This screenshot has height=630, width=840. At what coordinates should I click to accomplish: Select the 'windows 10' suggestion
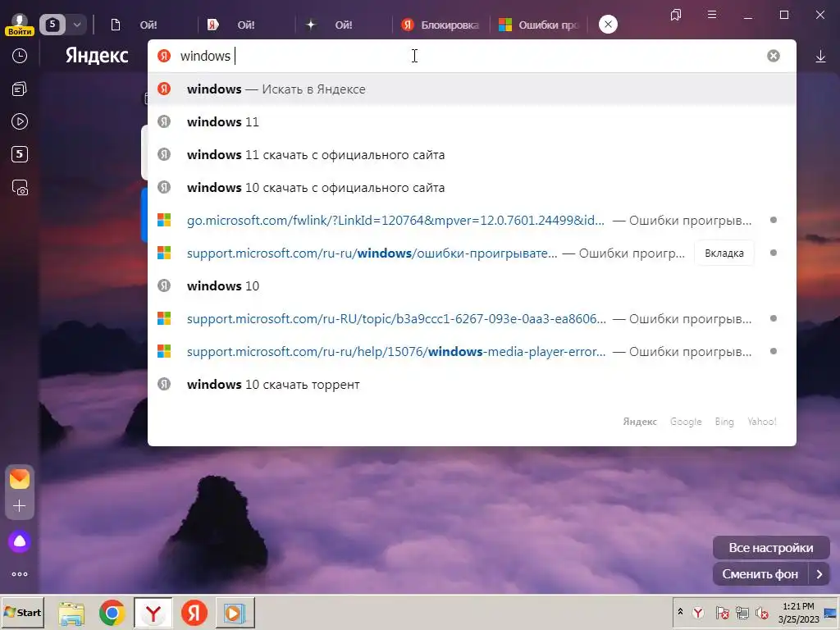click(x=472, y=286)
